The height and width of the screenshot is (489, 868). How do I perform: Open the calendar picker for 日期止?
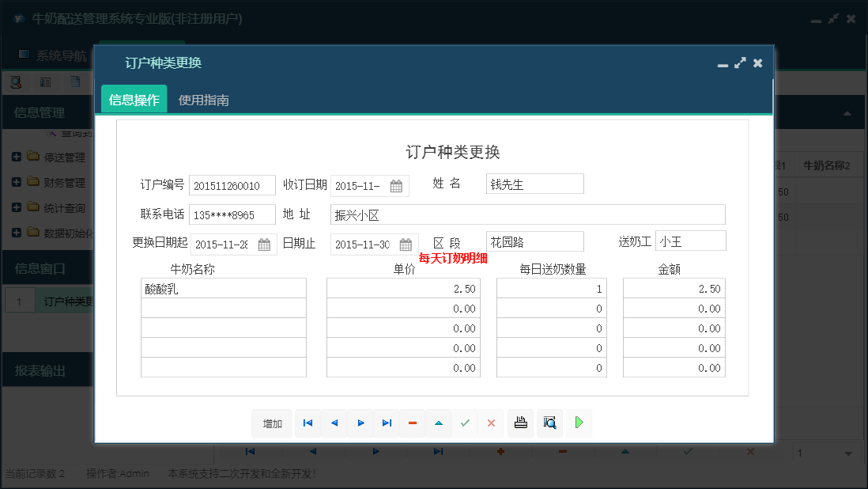405,244
